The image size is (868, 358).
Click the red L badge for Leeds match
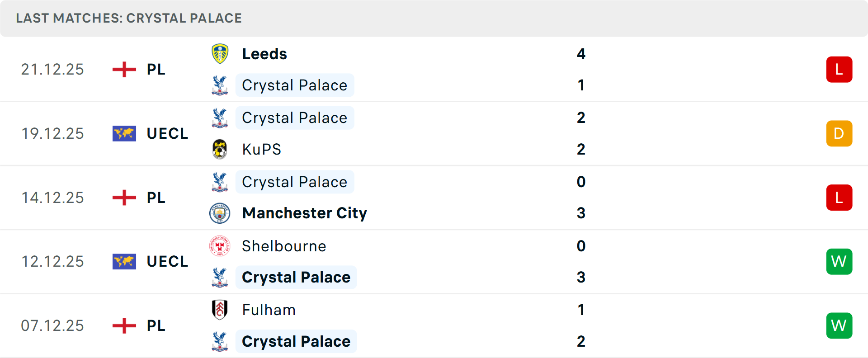point(839,70)
